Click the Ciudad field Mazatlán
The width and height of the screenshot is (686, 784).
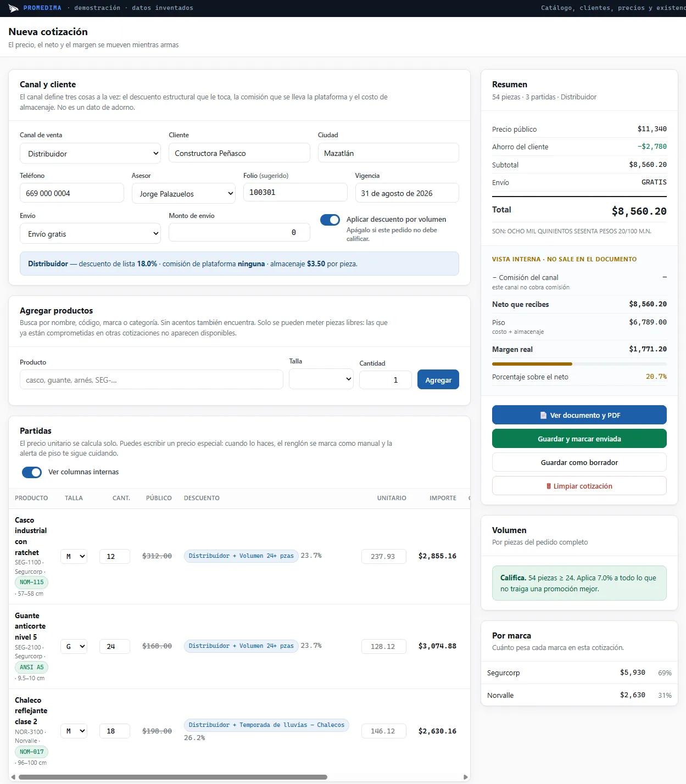[388, 153]
